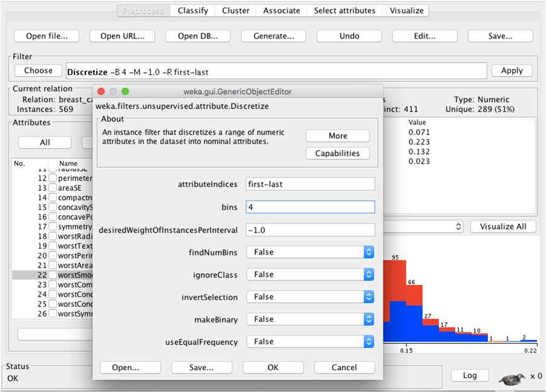Click the histogram bar labeled 27
Image resolution: width=546 pixels, height=392 pixels.
431,330
